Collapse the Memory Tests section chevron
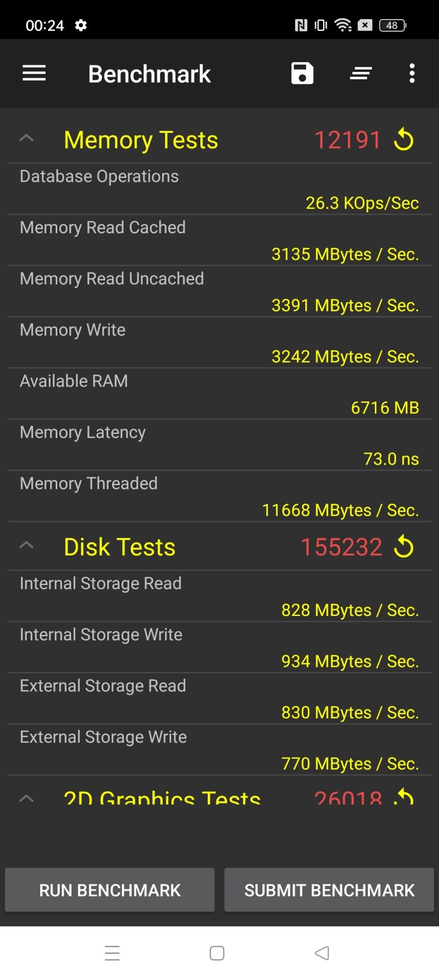Image resolution: width=439 pixels, height=980 pixels. click(x=26, y=139)
